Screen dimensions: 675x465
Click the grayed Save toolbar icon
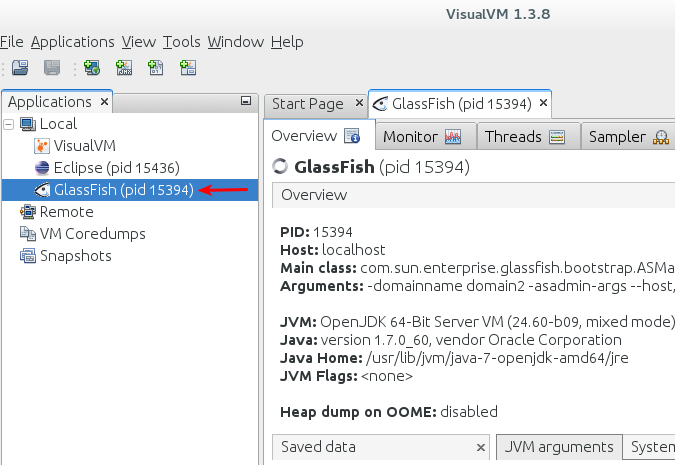pyautogui.click(x=52, y=68)
